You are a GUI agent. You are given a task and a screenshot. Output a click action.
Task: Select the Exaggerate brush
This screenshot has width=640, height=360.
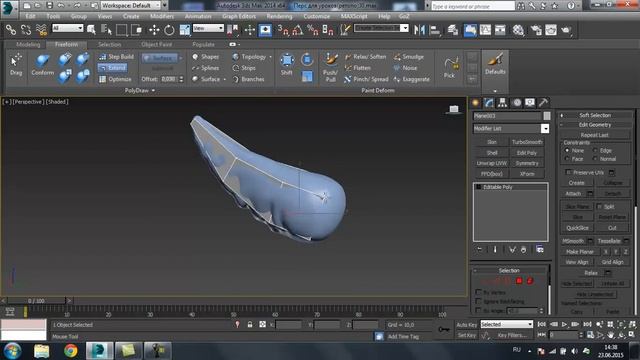pos(411,79)
